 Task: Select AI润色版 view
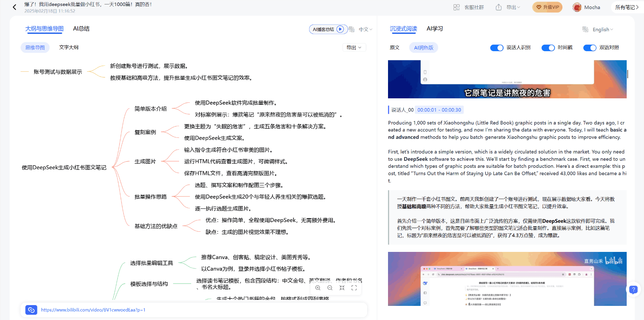(x=424, y=48)
